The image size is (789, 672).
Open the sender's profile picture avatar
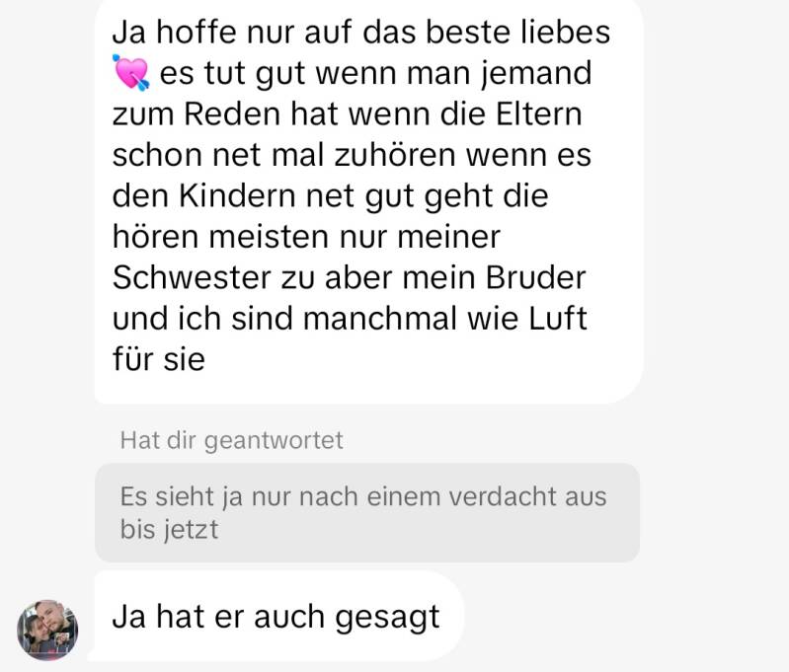(x=47, y=630)
